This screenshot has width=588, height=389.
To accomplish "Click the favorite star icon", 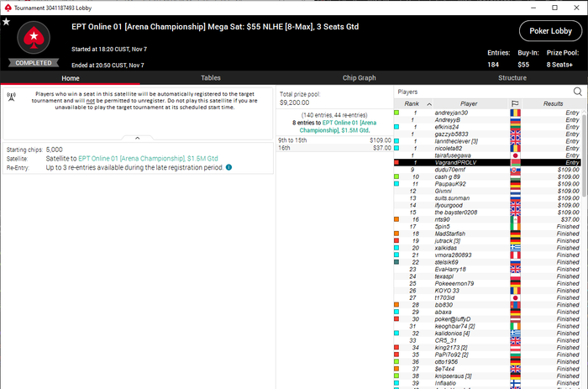I will [x=7, y=22].
